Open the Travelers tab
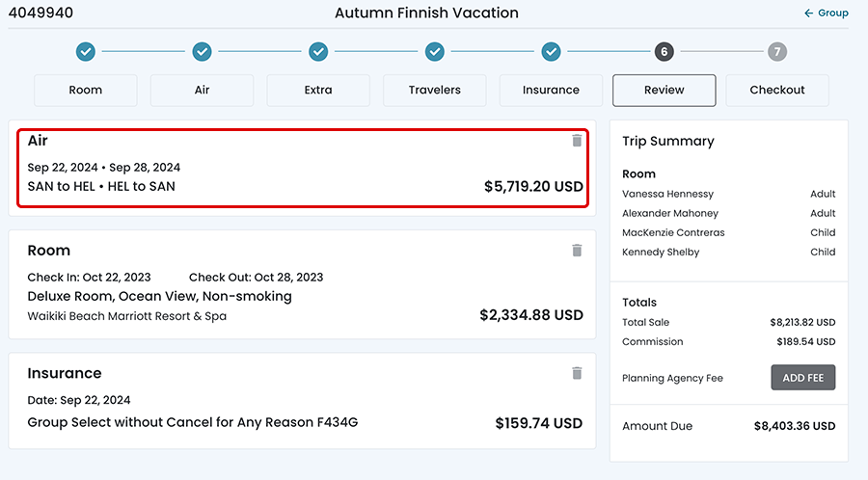 pos(435,90)
